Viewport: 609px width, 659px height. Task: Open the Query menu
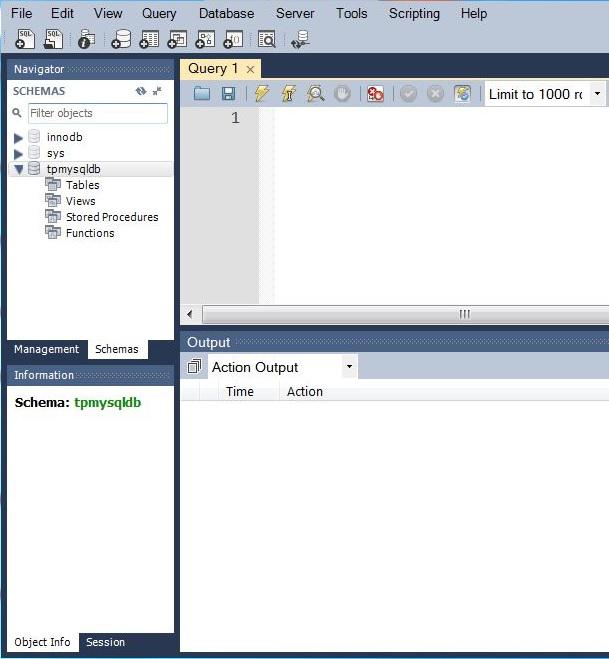[x=159, y=13]
